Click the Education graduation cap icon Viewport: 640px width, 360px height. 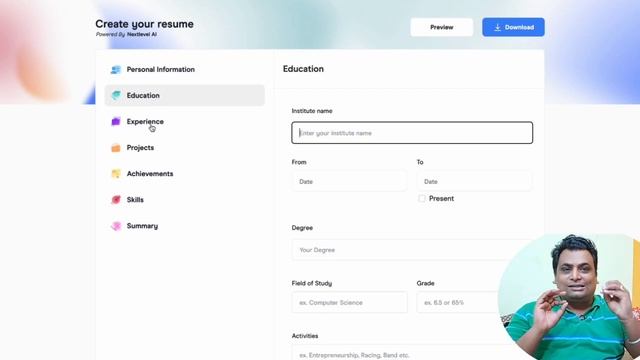point(116,96)
